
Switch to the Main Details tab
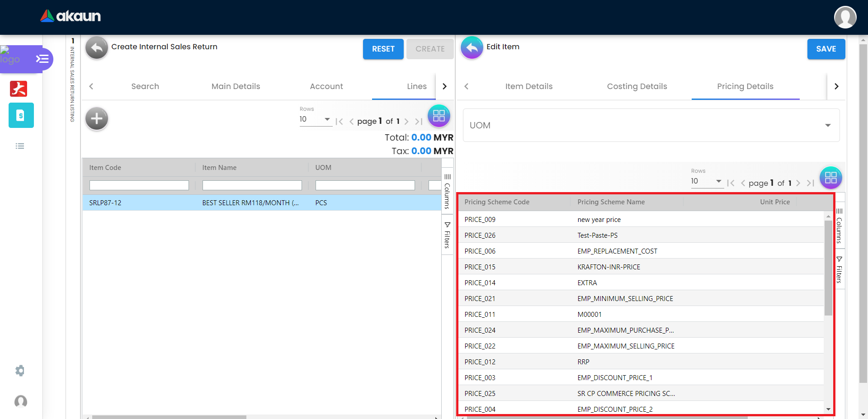[x=236, y=86]
